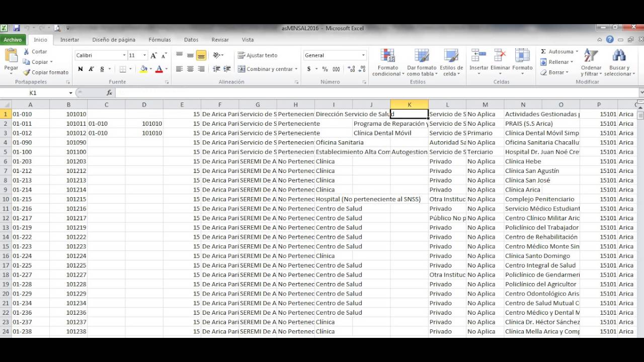Expand the Combinar y centrar arrow

296,69
